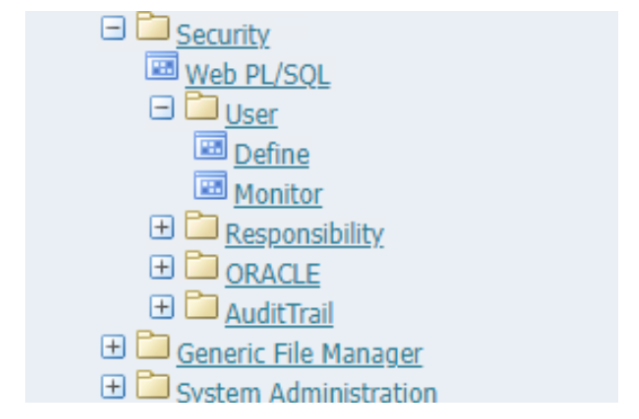Open the Web PL/SQL link
This screenshot has height=419, width=639.
point(258,75)
